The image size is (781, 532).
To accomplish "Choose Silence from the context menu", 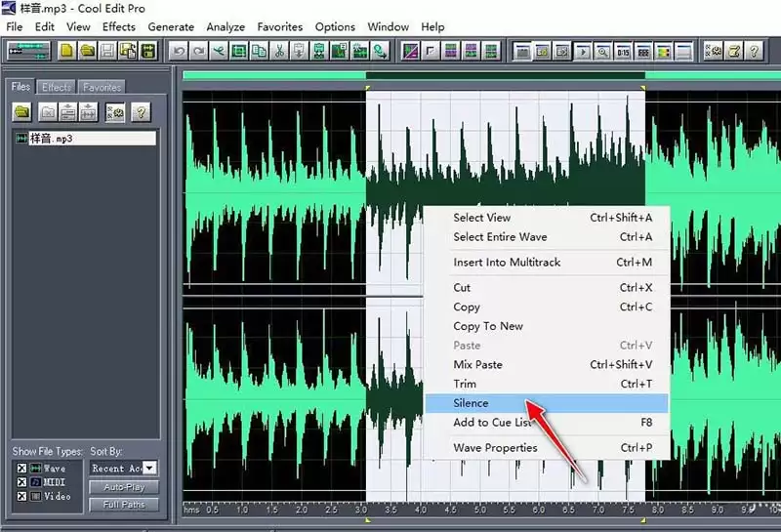I will 546,403.
